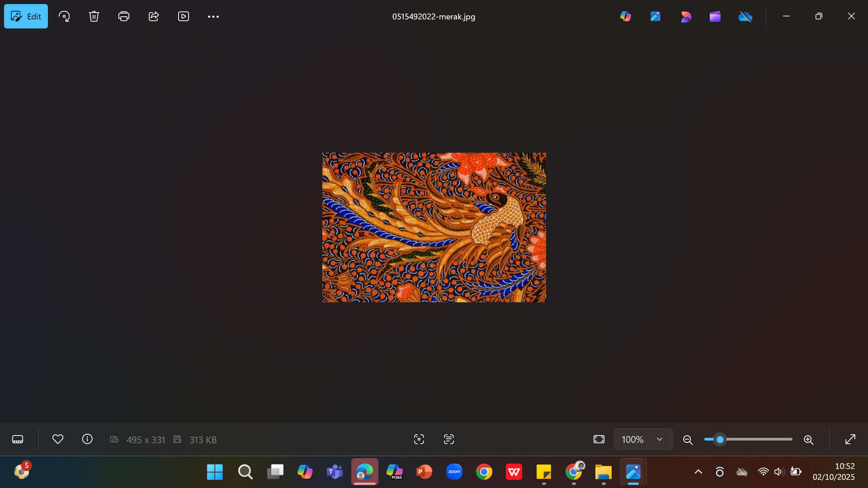Start slideshow with the play icon
The width and height of the screenshot is (868, 488).
pyautogui.click(x=184, y=16)
